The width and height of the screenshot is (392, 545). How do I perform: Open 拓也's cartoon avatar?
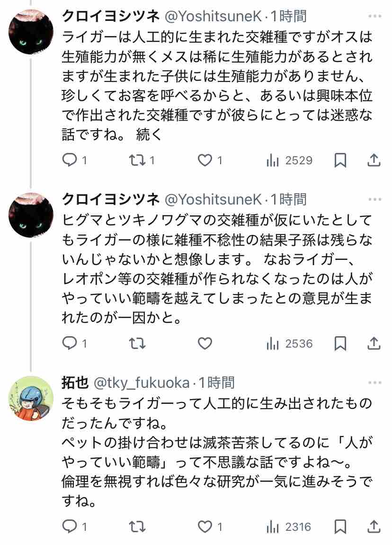[31, 398]
